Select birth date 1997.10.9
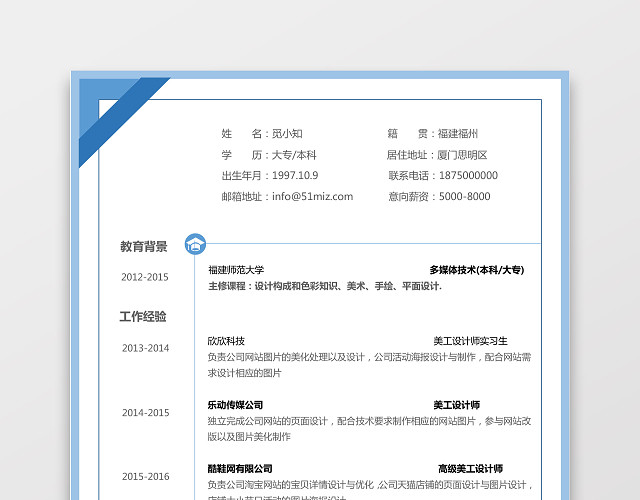640x500 pixels. coord(295,176)
